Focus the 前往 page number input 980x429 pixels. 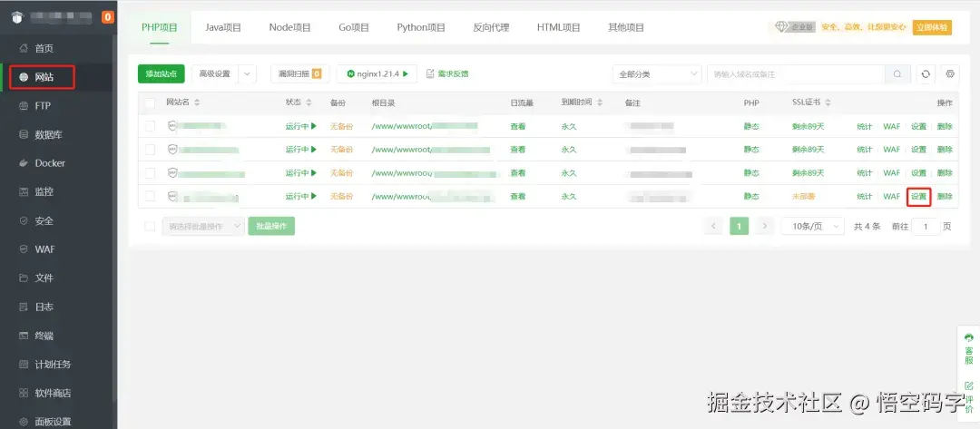pos(926,226)
